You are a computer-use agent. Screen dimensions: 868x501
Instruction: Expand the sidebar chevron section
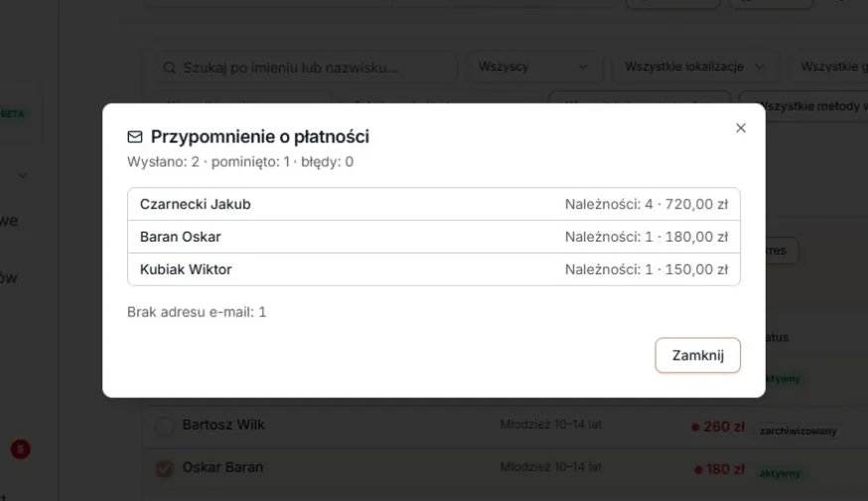tap(23, 176)
